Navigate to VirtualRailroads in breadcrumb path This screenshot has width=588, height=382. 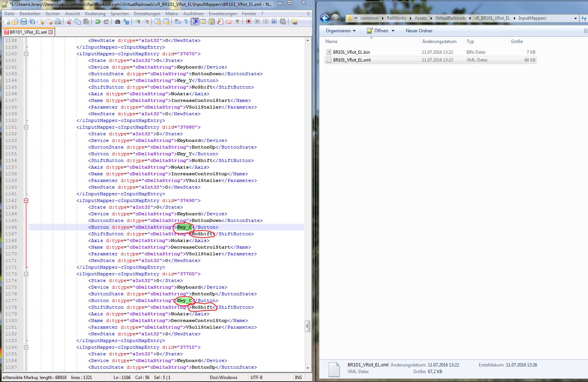tap(450, 18)
